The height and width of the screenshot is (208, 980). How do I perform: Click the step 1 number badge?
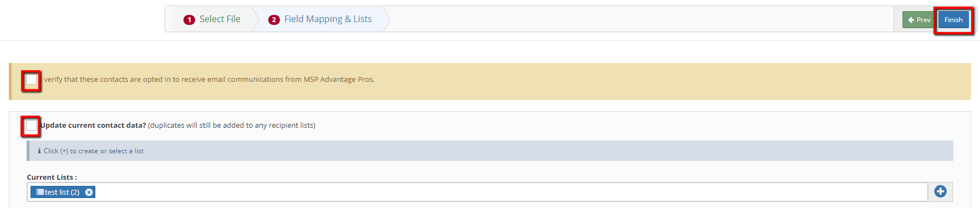point(189,19)
